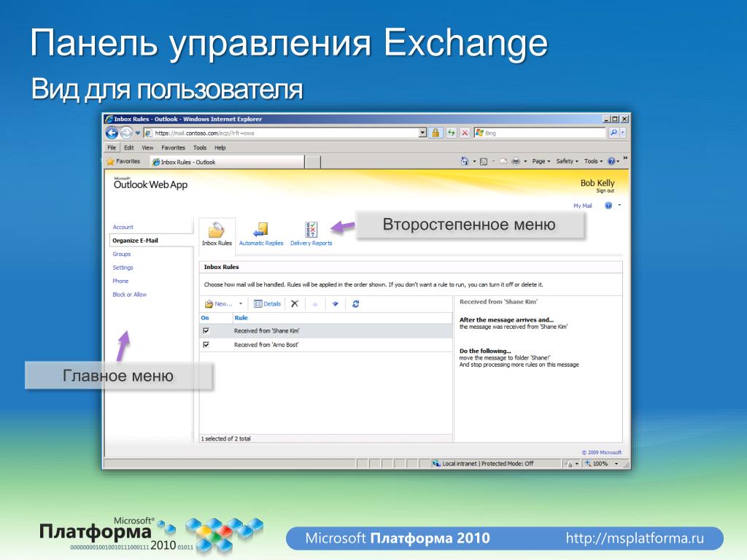Click the browser Forward arrow button
Image resolution: width=747 pixels, height=560 pixels.
coord(125,133)
